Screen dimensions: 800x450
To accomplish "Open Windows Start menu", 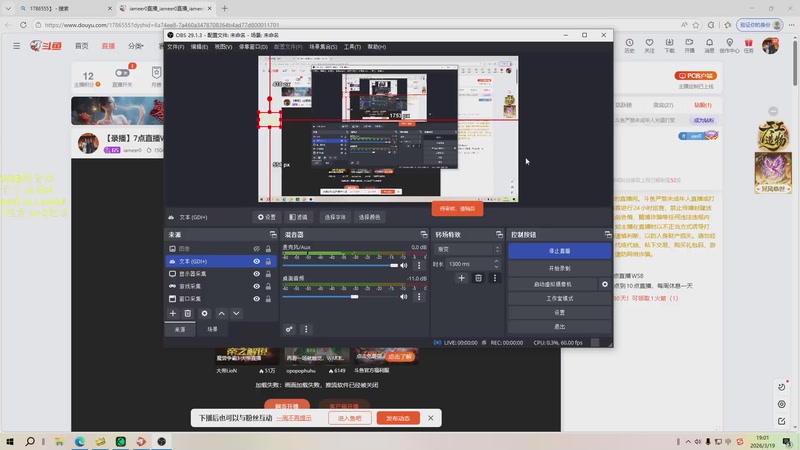I will pyautogui.click(x=9, y=441).
